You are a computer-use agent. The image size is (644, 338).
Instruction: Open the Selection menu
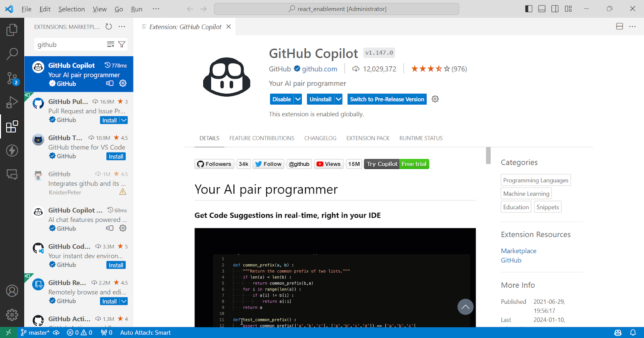pos(72,9)
